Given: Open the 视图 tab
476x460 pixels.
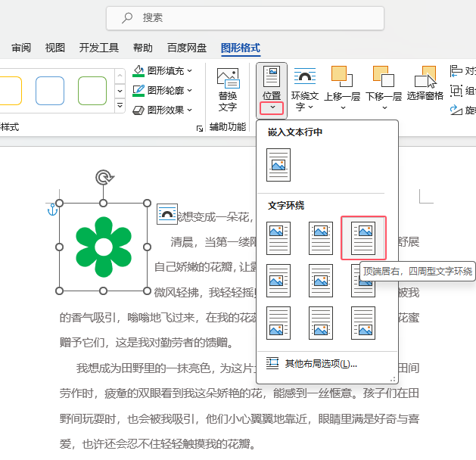Looking at the screenshot, I should pos(55,48).
